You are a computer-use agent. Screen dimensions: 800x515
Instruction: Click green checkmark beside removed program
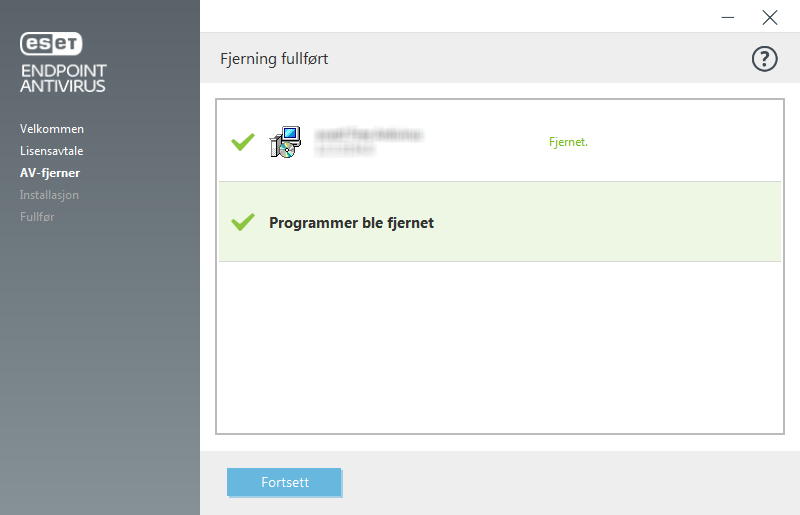(243, 142)
